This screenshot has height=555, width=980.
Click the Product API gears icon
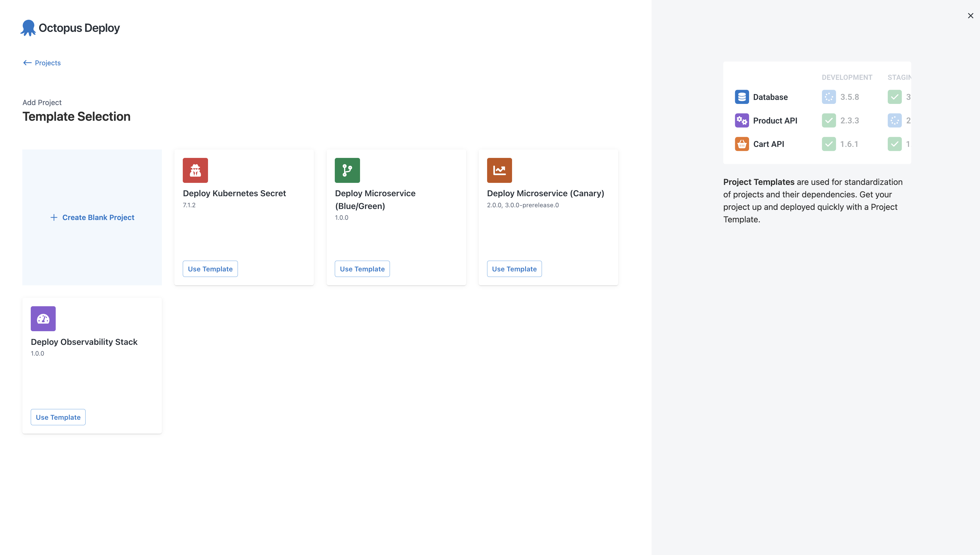click(x=742, y=120)
